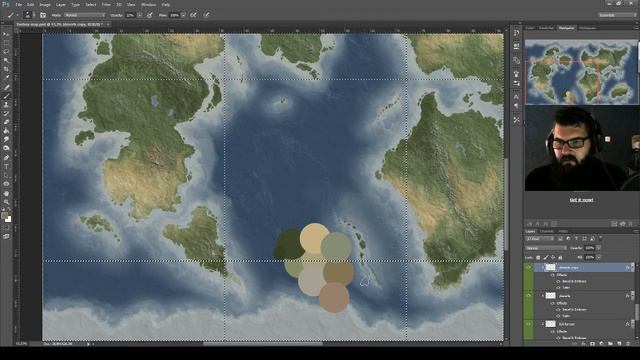Viewport: 640px width, 360px height.
Task: Collapse effects list of the second layer
Action: coord(632,296)
